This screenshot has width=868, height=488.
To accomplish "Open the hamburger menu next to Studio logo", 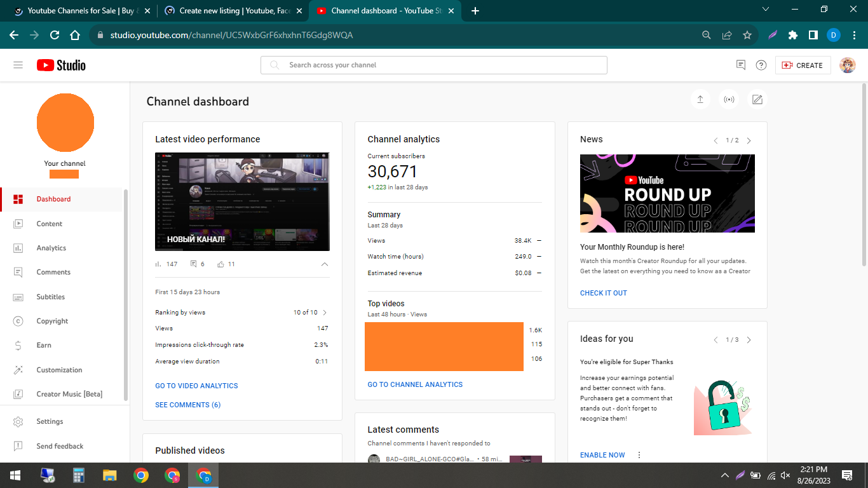I will tap(18, 65).
